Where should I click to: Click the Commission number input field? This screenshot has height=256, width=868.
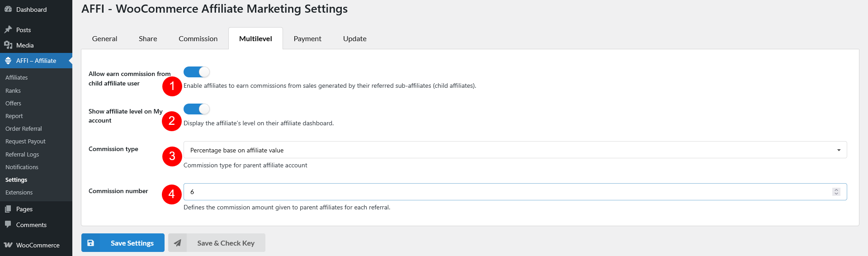[x=515, y=192]
